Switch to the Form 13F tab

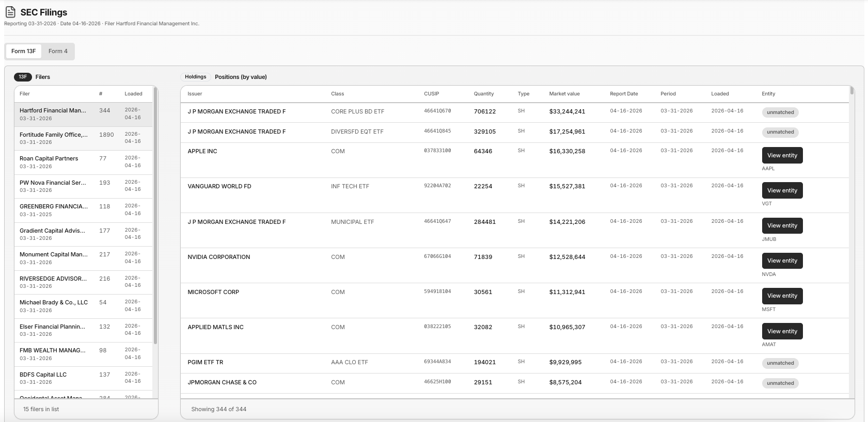click(x=24, y=51)
